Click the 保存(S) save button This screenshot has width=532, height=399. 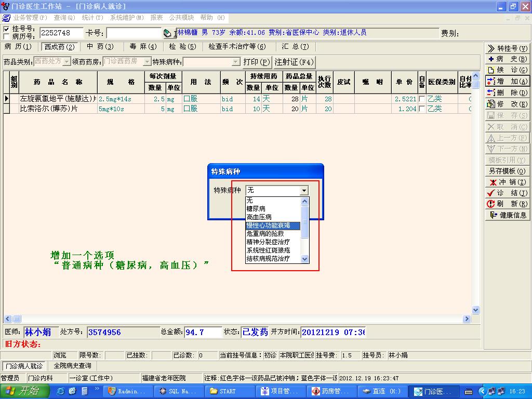click(507, 115)
